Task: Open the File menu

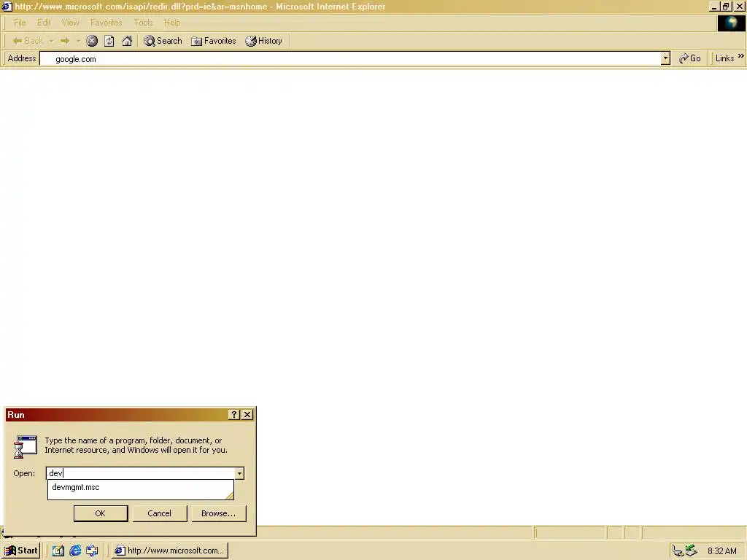Action: (20, 23)
